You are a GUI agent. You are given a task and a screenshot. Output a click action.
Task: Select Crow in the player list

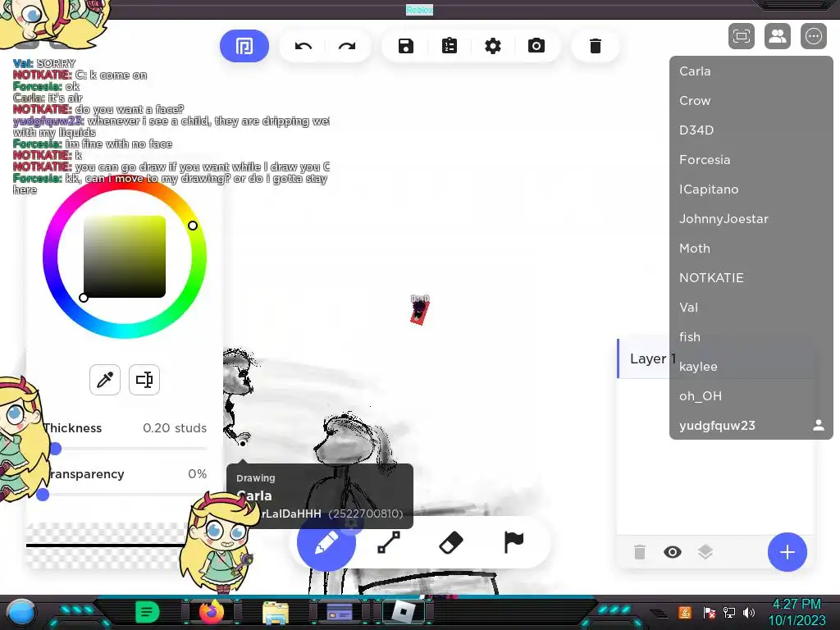point(751,101)
